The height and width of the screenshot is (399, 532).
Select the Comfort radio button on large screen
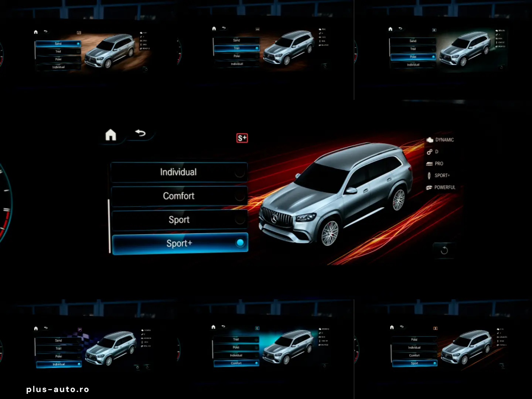tap(239, 196)
